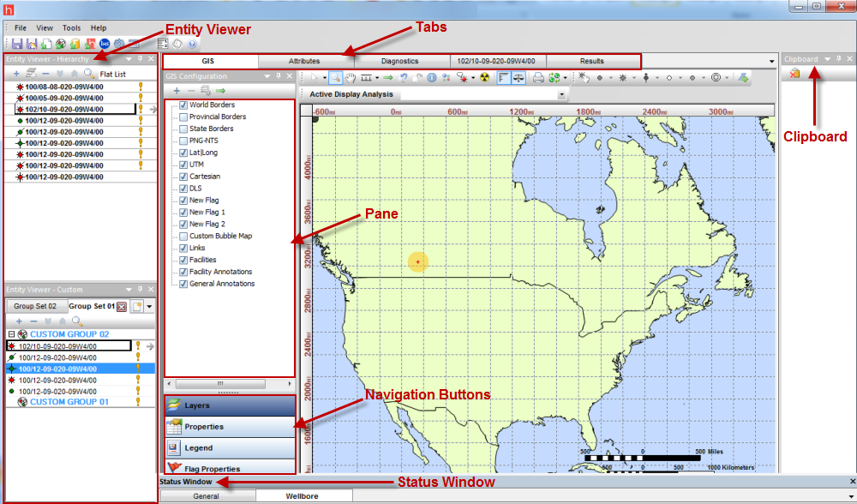The image size is (857, 504).
Task: Enable the Provincial Borders layer
Action: [x=183, y=117]
